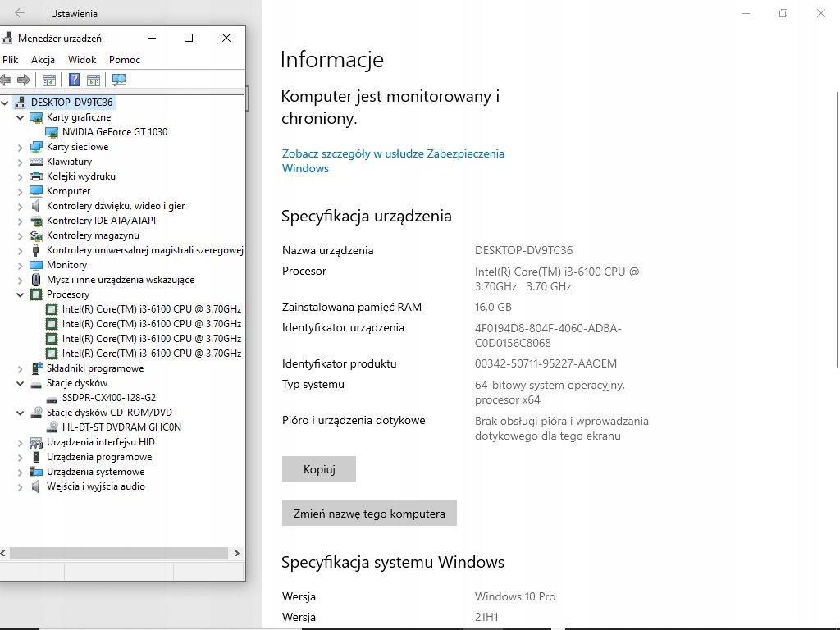Click the device name value DESKTOP-DV9TC36 in Settings

click(x=523, y=250)
